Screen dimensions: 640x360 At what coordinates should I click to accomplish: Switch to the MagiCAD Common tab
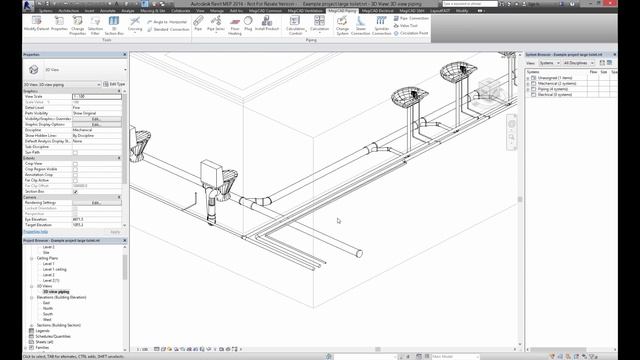coord(265,11)
